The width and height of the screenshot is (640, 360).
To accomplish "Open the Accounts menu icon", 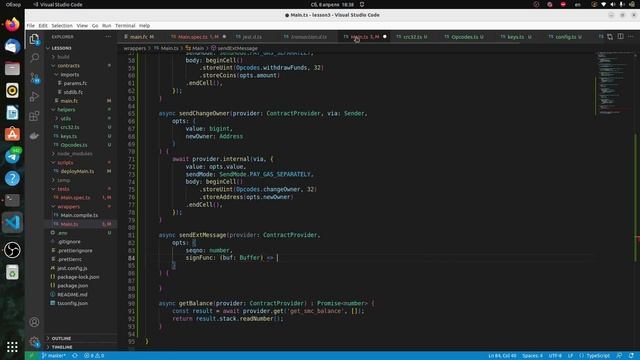I will (x=34, y=322).
